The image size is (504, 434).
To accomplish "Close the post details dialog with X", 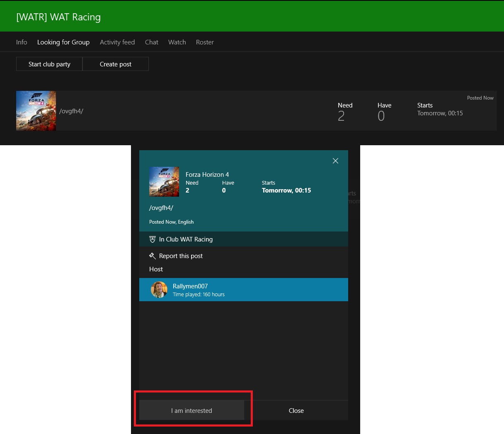I will tap(335, 161).
